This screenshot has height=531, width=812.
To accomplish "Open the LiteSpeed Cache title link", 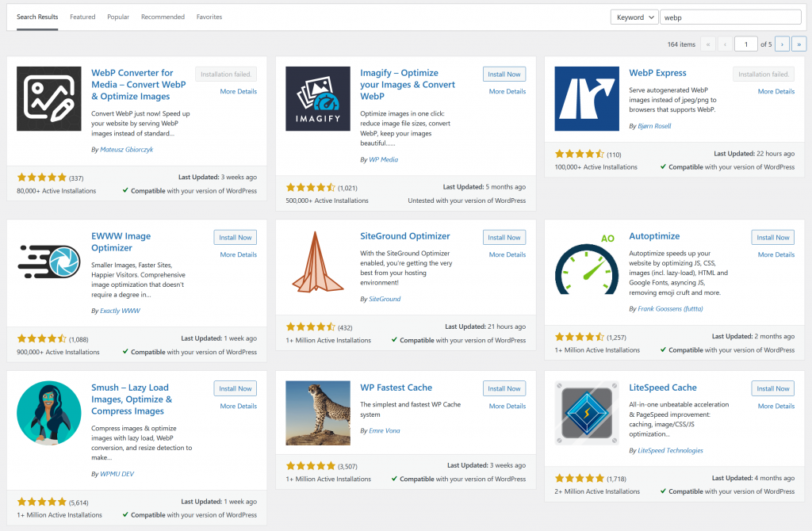I will [x=662, y=388].
